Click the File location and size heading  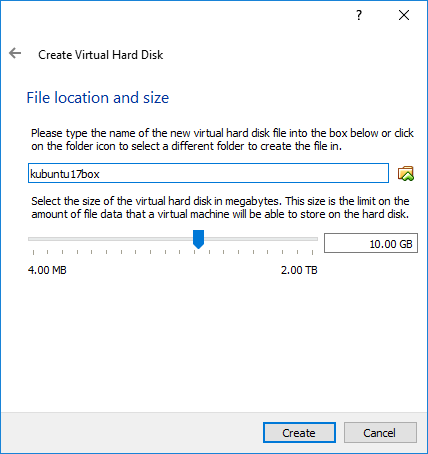pos(98,98)
